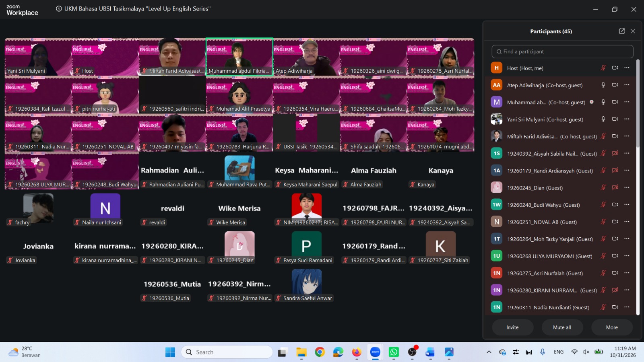Screen dimensions: 644x362
Task: Click muted mic icon for 19260251_NOVAL AB
Action: pyautogui.click(x=603, y=222)
